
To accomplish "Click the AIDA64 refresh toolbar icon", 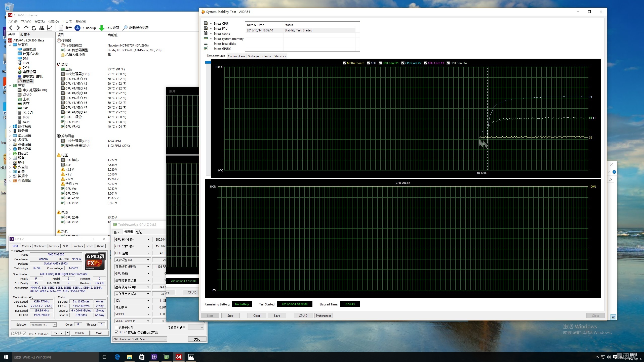I will [x=34, y=28].
